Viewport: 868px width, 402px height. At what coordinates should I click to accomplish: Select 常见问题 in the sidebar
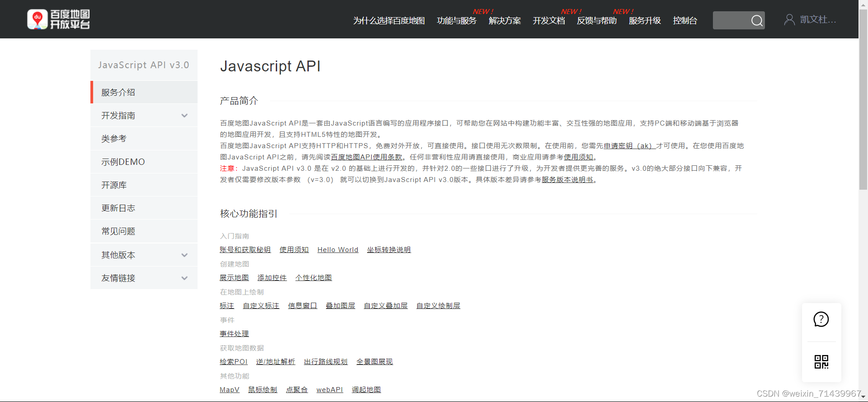pos(144,231)
